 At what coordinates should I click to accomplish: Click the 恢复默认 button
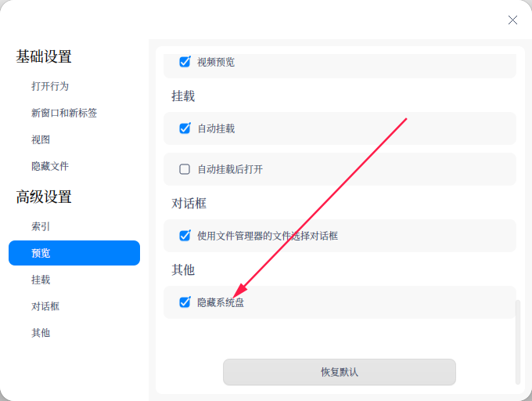point(340,372)
